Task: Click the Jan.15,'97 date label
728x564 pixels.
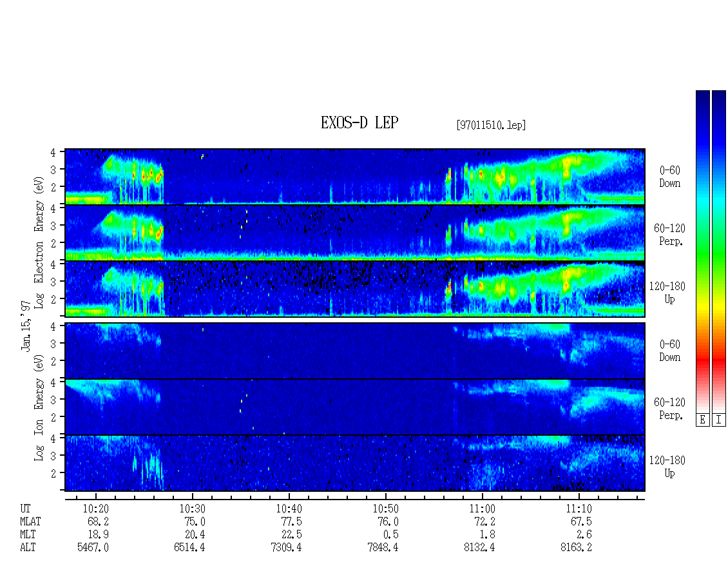Action: [26, 326]
